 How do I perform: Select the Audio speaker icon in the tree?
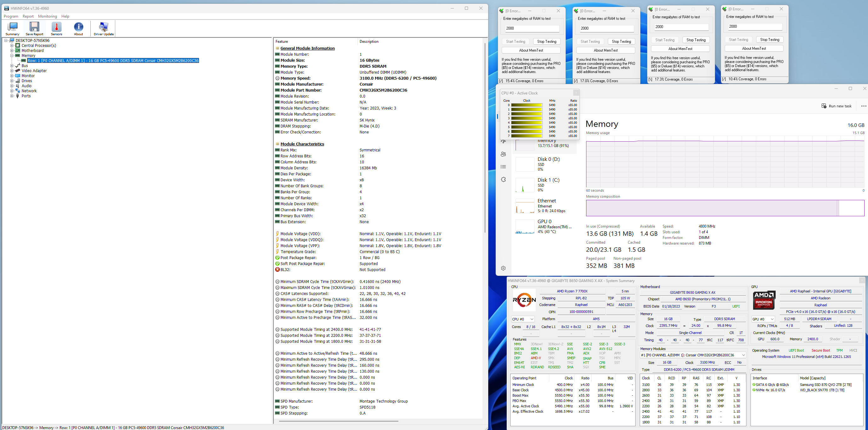coord(18,86)
